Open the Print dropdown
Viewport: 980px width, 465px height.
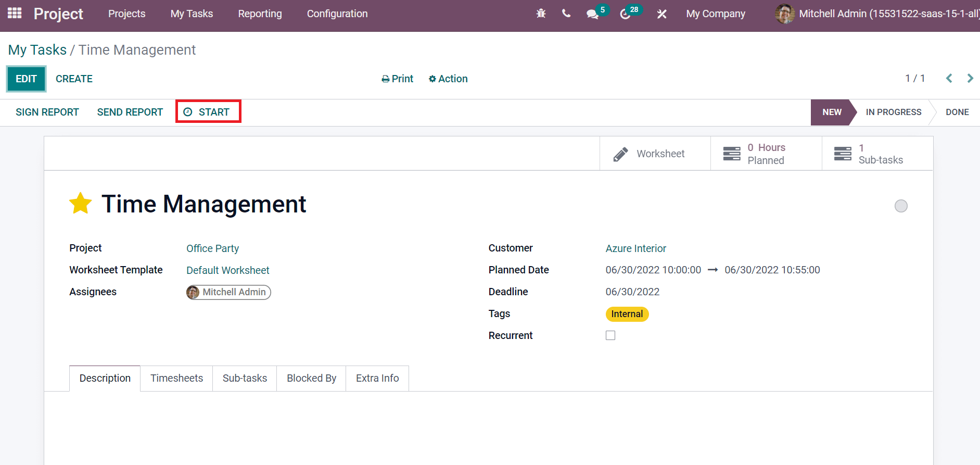click(x=398, y=79)
